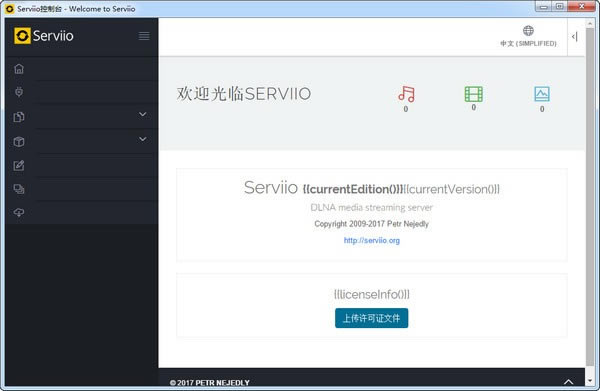Screen dimensions: 600x391
Task: Click the vertical scrollbar thumb
Action: pyautogui.click(x=590, y=197)
